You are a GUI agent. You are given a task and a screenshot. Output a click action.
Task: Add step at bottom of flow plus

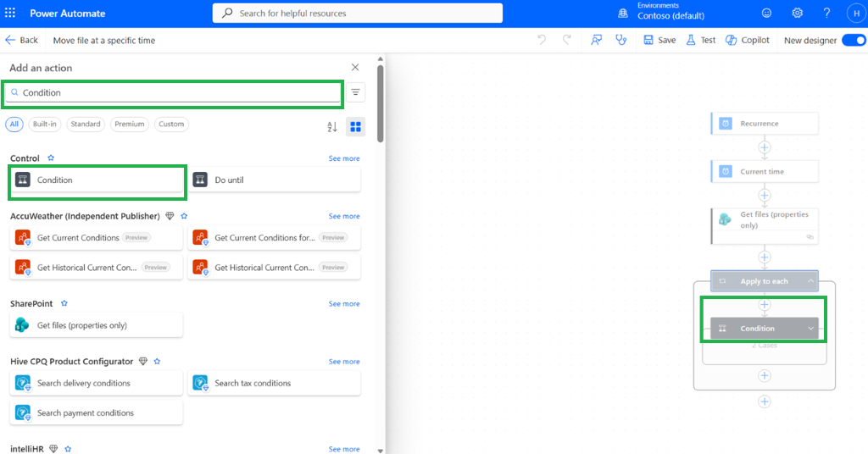tap(765, 401)
